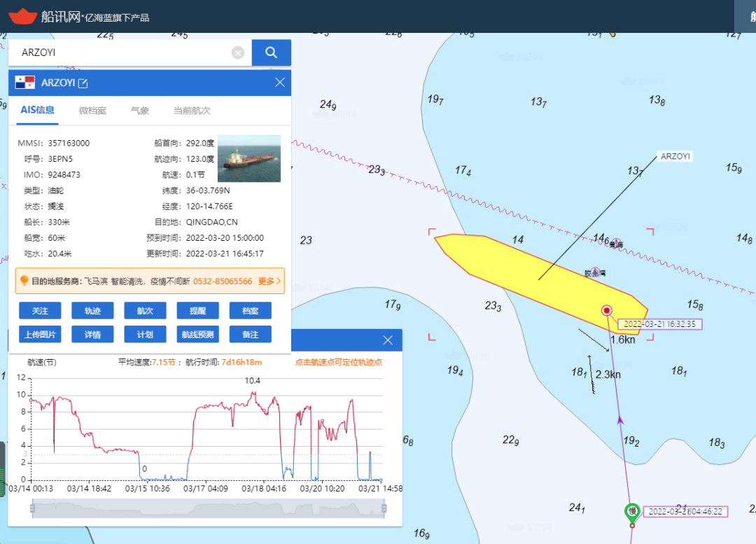The width and height of the screenshot is (756, 544).
Task: Click the edit icon beside ARZOYI title
Action: tap(83, 83)
